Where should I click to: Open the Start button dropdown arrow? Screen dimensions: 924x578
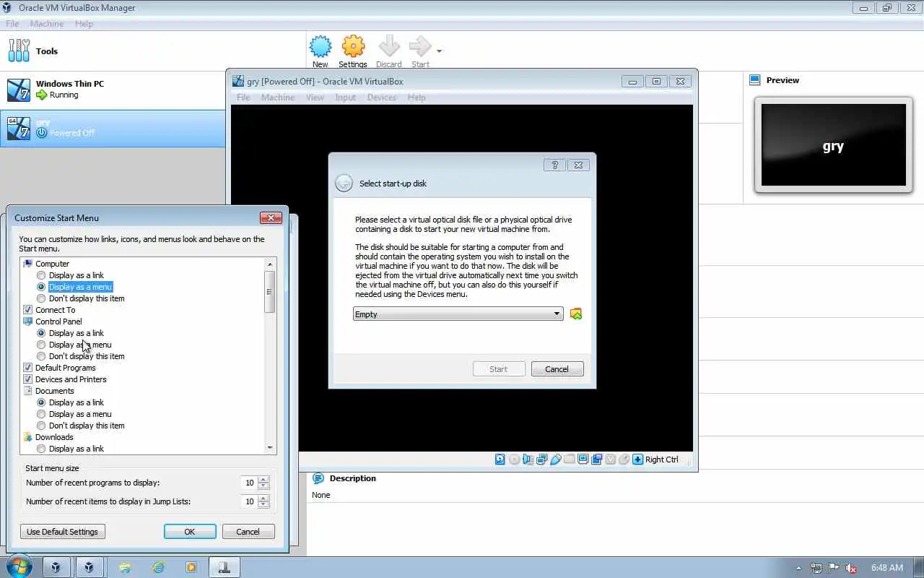click(439, 51)
